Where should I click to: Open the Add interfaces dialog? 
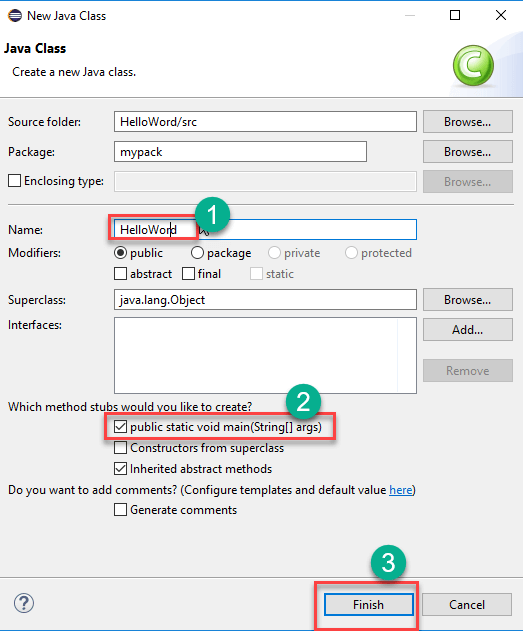[x=467, y=330]
